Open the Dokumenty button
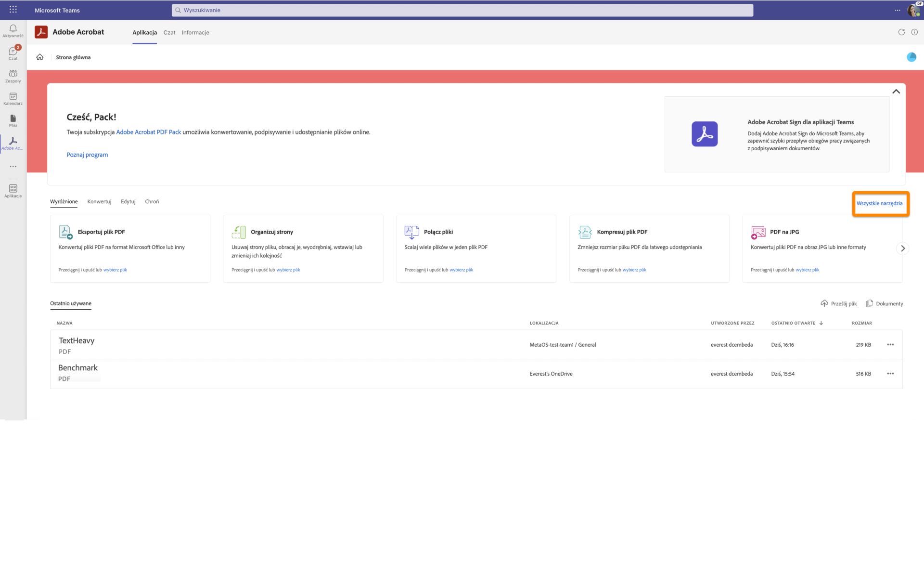 click(885, 303)
